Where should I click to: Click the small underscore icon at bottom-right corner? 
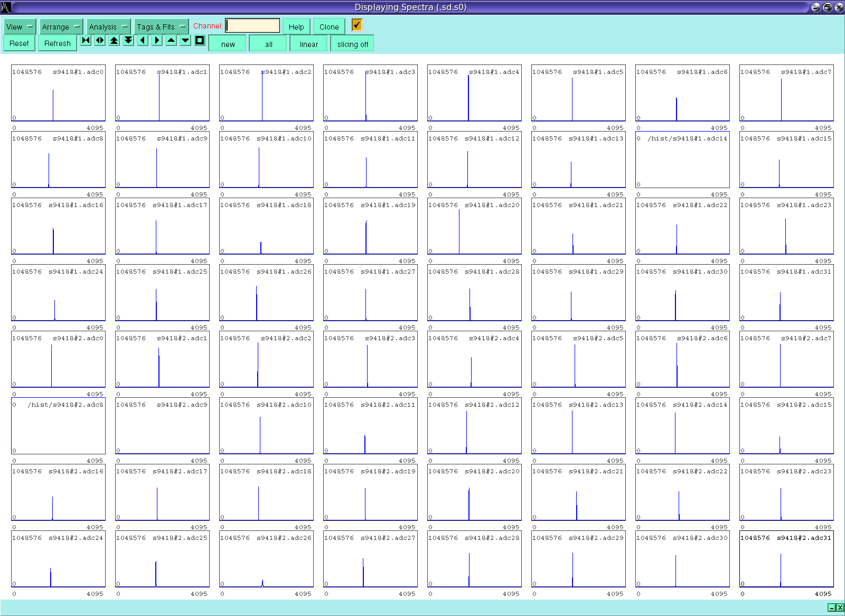(x=831, y=608)
